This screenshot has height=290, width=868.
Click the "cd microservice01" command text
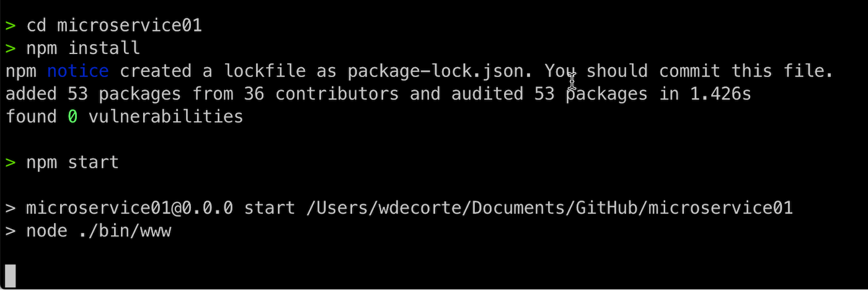tap(114, 26)
